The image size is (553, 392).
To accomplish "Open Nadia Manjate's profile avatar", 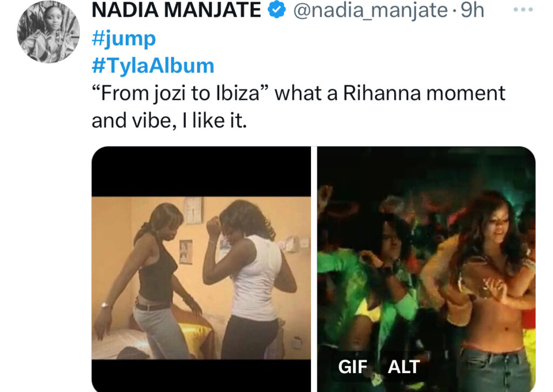I will pos(48,32).
